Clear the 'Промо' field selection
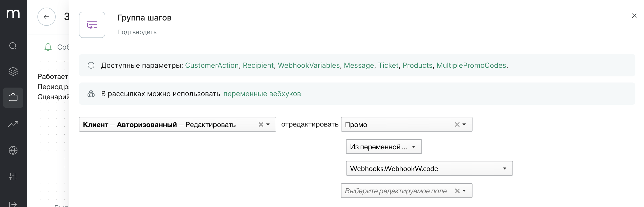Screen dimensions: 644x207 pos(457,125)
